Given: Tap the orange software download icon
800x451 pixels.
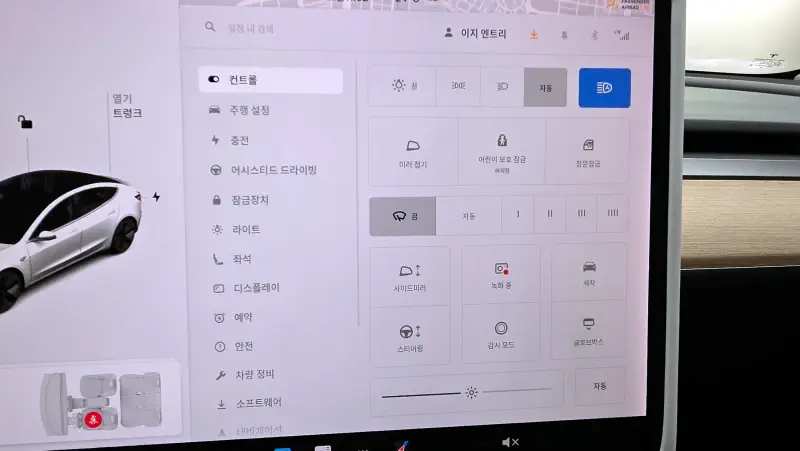Looking at the screenshot, I should [534, 34].
